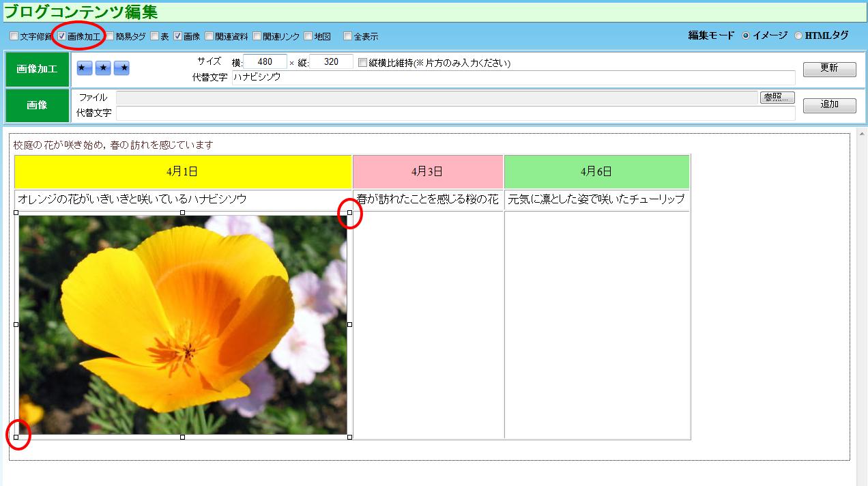The width and height of the screenshot is (868, 486).
Task: Check the 全表示 checkbox
Action: [x=348, y=36]
